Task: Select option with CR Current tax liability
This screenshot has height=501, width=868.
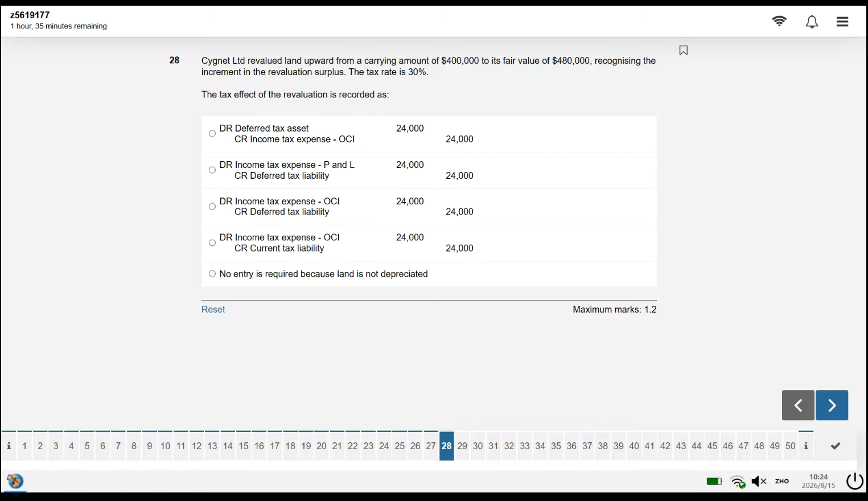Action: click(212, 243)
